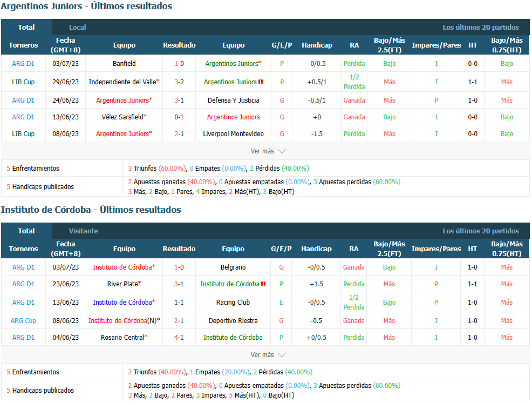Click the 1-0 result against Belgrano
The width and height of the screenshot is (532, 403).
coord(179,267)
